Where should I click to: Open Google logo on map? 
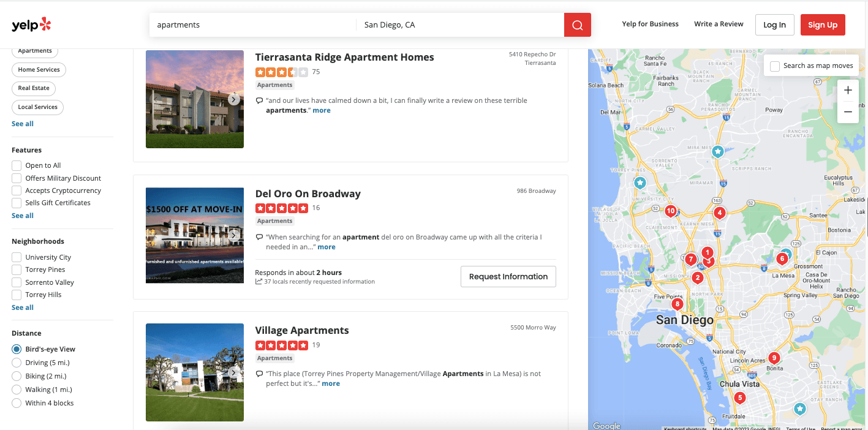(x=606, y=426)
